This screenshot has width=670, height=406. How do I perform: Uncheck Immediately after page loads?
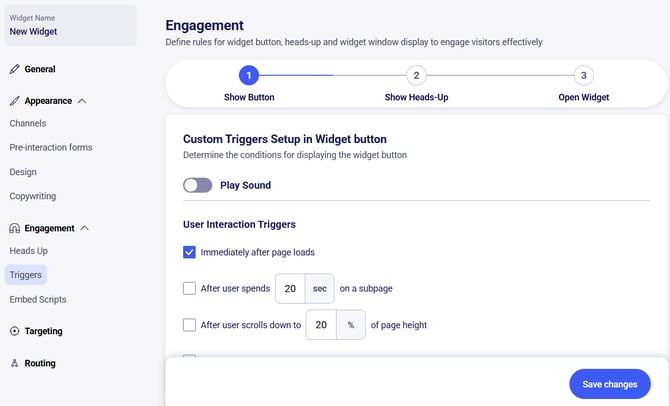click(190, 252)
